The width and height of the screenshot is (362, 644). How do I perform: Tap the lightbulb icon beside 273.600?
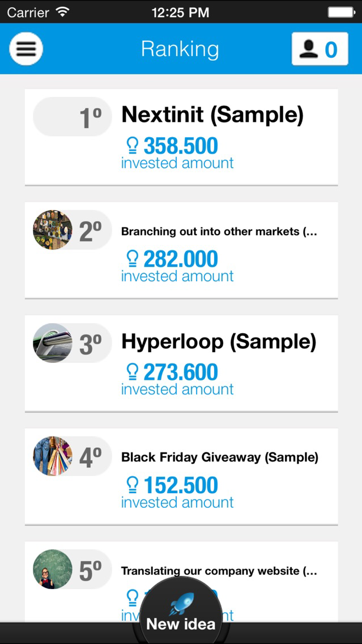[x=132, y=372]
